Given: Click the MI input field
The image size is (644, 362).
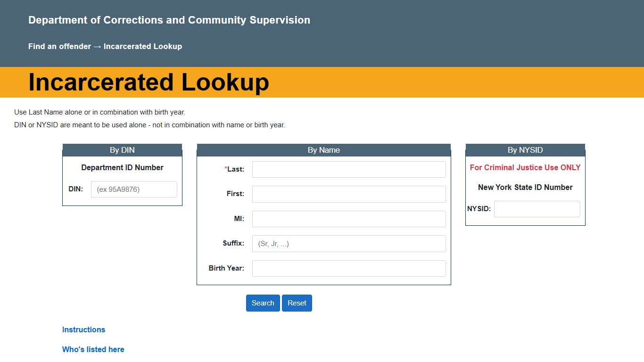Looking at the screenshot, I should pos(348,219).
